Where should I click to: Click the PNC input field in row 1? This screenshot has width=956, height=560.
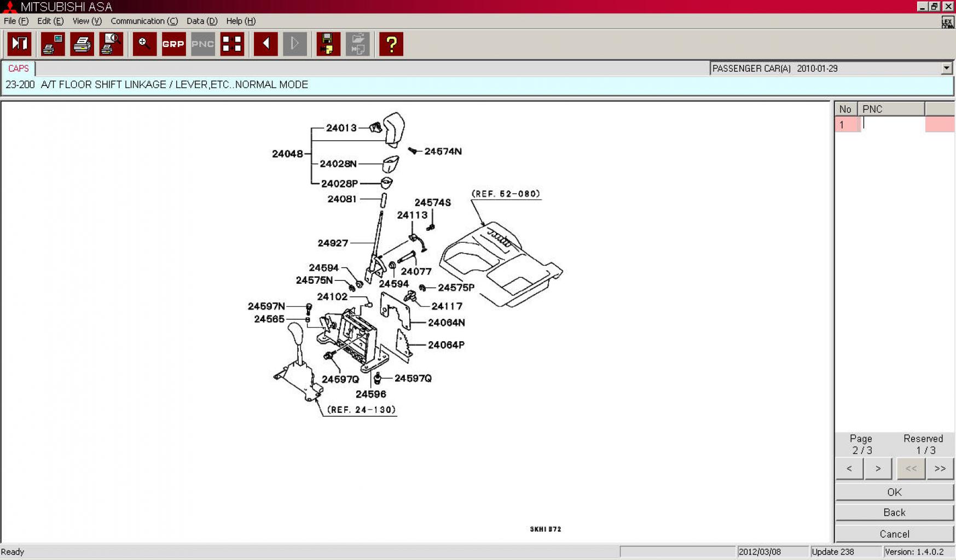click(x=892, y=124)
